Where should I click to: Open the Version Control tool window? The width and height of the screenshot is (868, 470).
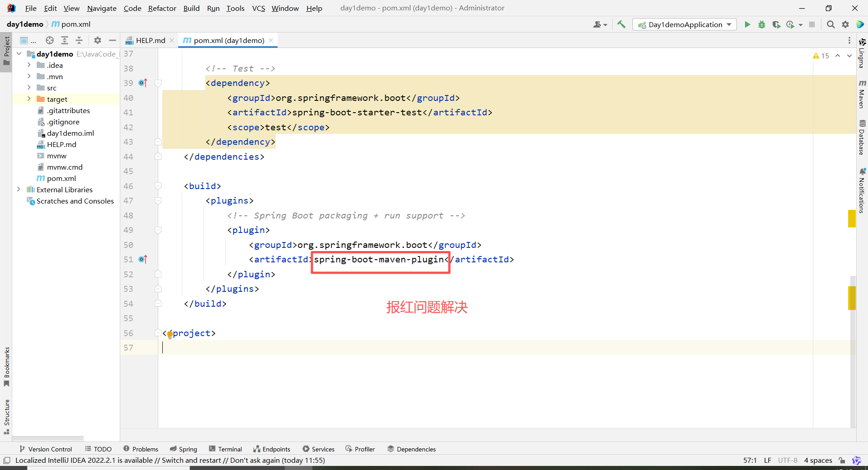pos(46,449)
